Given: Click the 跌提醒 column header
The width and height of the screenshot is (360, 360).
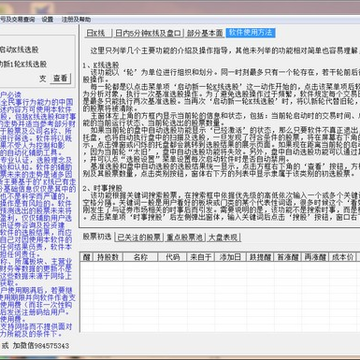Looking at the screenshot, I should [260, 257].
